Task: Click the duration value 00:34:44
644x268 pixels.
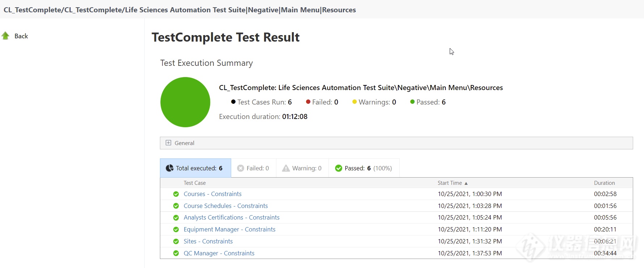Action: pyautogui.click(x=605, y=253)
